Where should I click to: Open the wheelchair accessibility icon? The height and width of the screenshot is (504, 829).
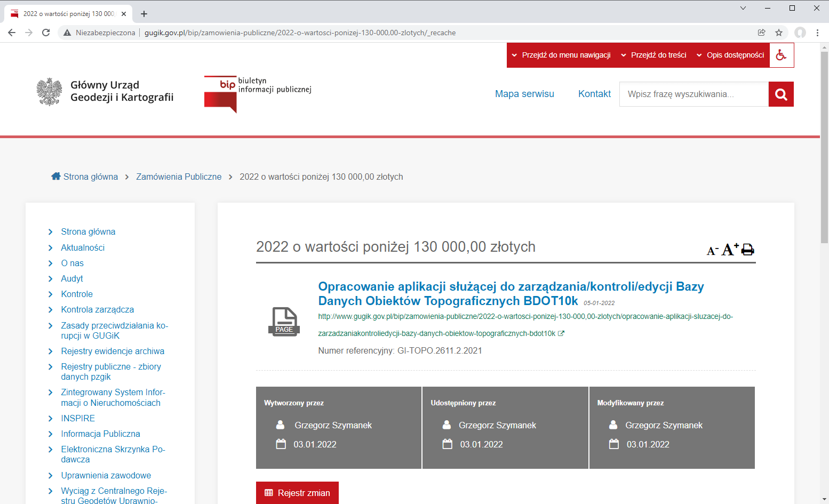pyautogui.click(x=782, y=55)
